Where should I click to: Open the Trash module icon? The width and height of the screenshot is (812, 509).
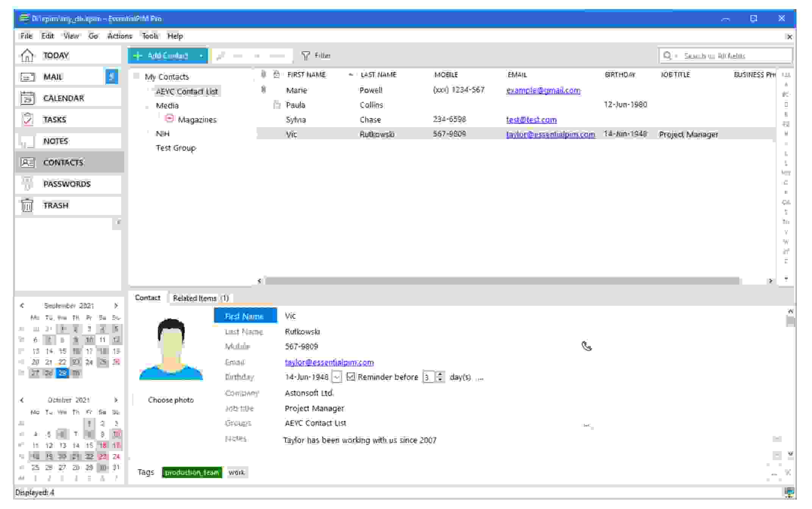[27, 205]
